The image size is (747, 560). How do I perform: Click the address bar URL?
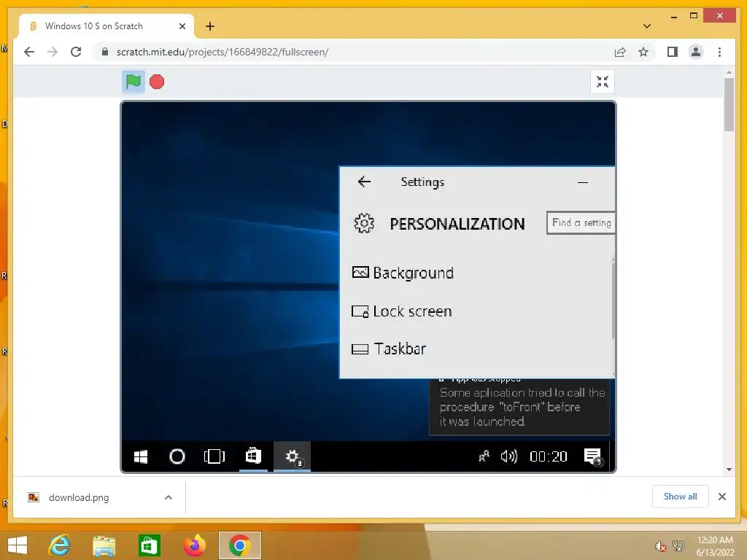[x=222, y=52]
